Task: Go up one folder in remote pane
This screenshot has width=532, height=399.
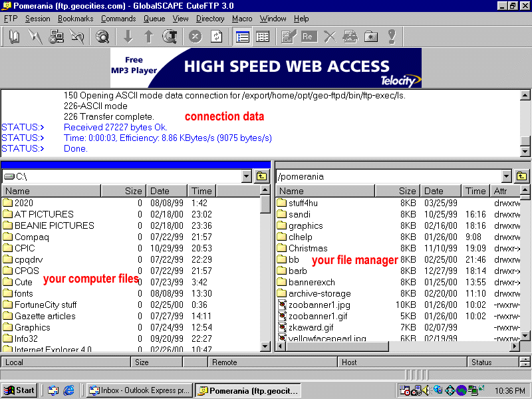Action: pos(521,176)
